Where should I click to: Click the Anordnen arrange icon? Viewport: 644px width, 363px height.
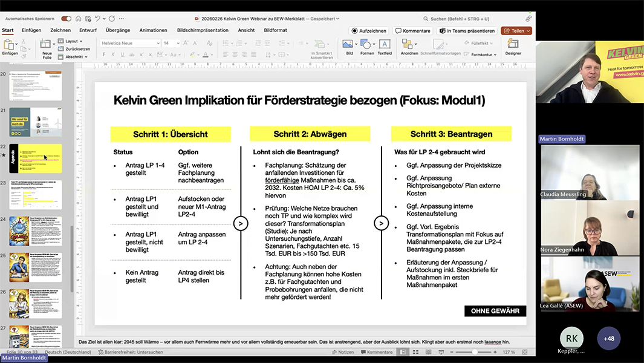point(409,47)
